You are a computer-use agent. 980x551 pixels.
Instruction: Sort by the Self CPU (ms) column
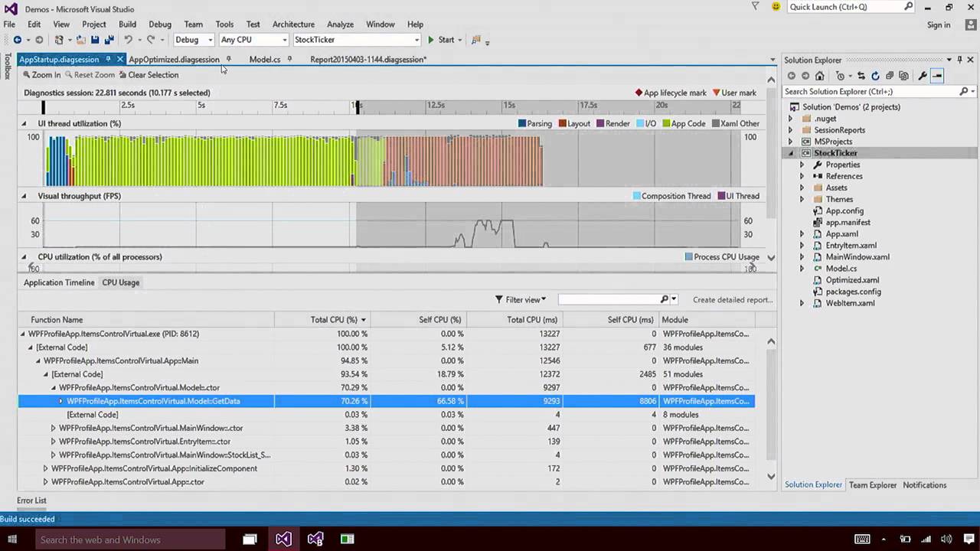(x=610, y=320)
